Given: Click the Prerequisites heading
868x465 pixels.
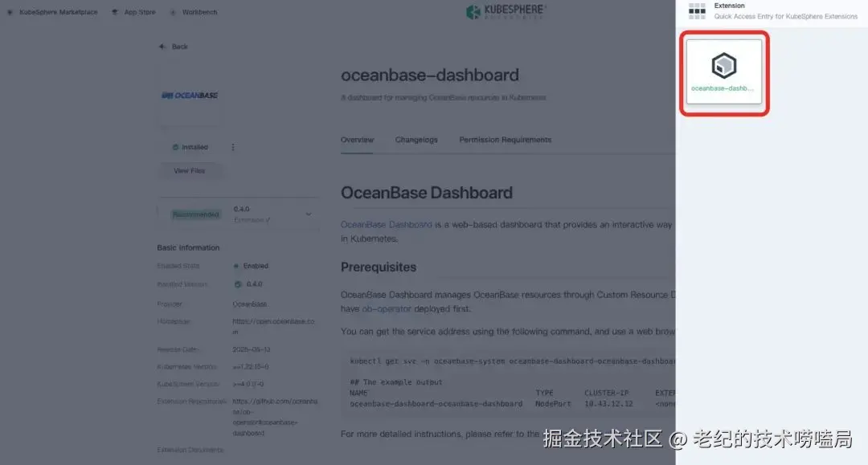Looking at the screenshot, I should point(378,267).
